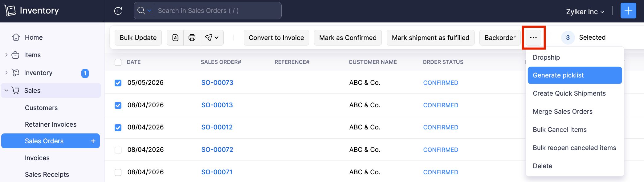
Task: Expand the Items section chevron
Action: point(6,55)
